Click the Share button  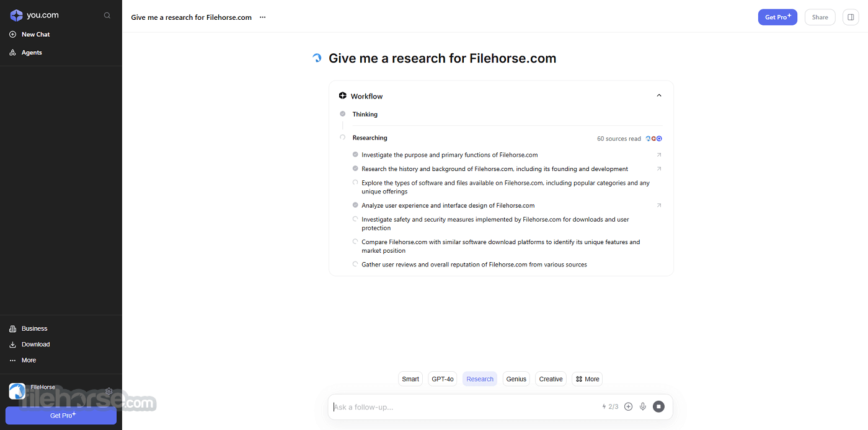tap(820, 17)
